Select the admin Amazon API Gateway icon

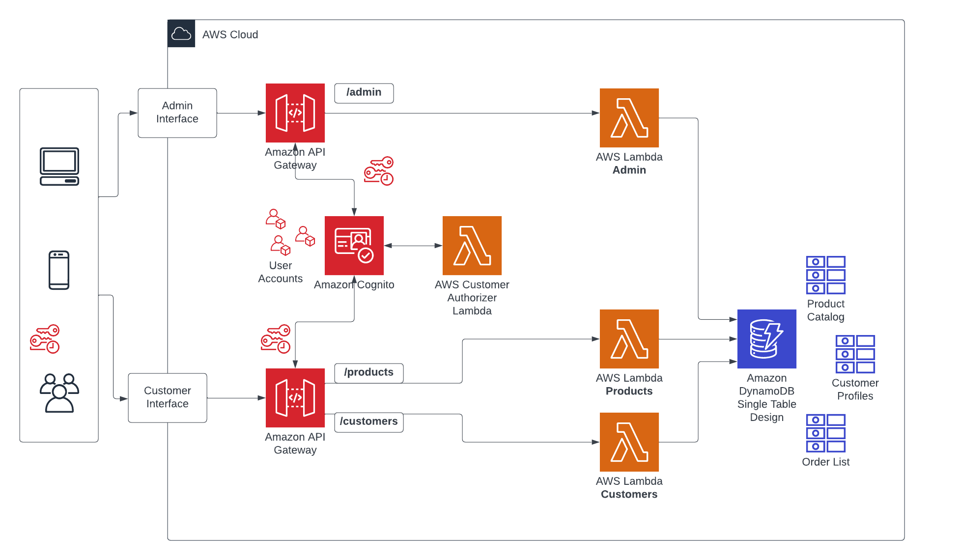(295, 113)
